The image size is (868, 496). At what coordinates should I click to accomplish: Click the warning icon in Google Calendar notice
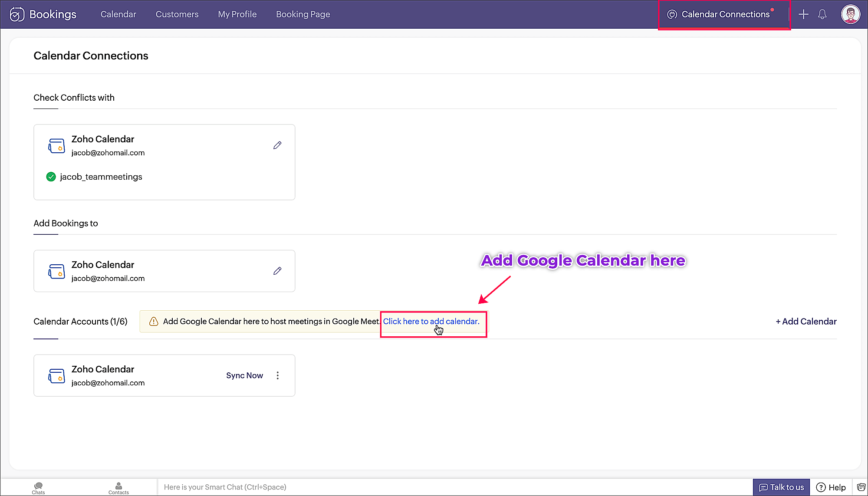[x=154, y=321]
